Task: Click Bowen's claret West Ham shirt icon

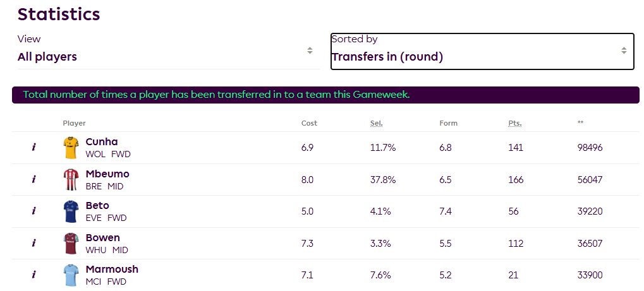Action: pyautogui.click(x=70, y=243)
